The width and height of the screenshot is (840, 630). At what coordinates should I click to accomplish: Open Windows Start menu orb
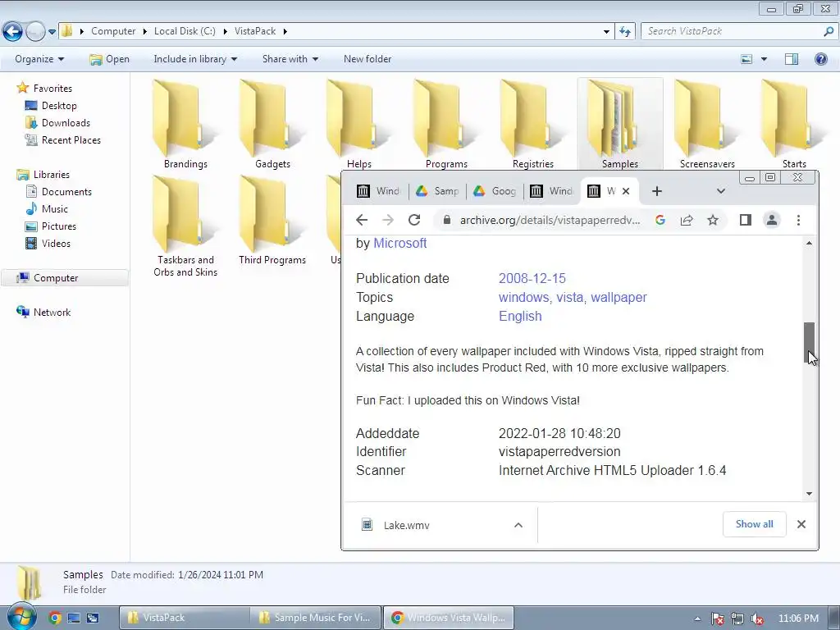coord(21,617)
